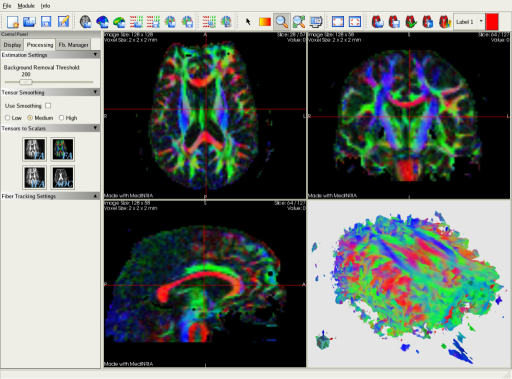Click the orange gradient color map icon
512x379 pixels.
click(265, 22)
